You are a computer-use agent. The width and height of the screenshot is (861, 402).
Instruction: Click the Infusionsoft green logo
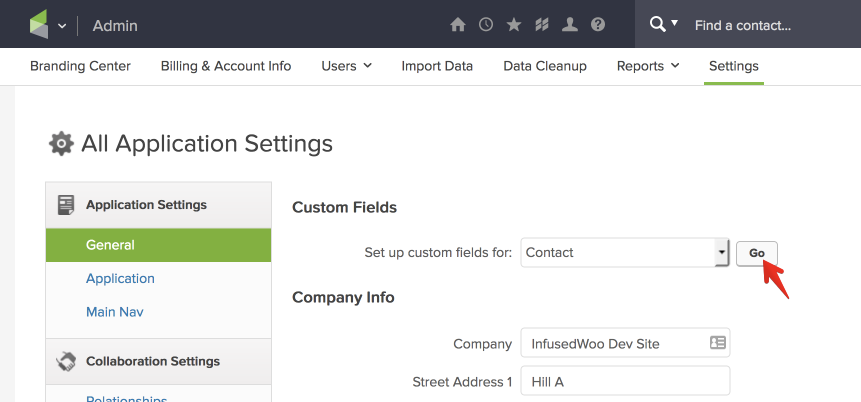pyautogui.click(x=39, y=24)
